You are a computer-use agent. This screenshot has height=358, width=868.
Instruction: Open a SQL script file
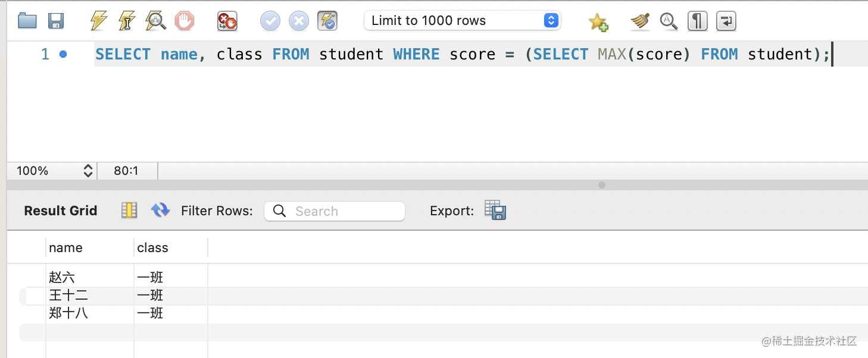click(x=27, y=21)
